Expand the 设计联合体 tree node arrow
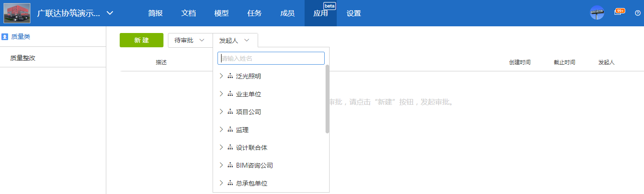Image resolution: width=644 pixels, height=194 pixels. click(x=221, y=147)
